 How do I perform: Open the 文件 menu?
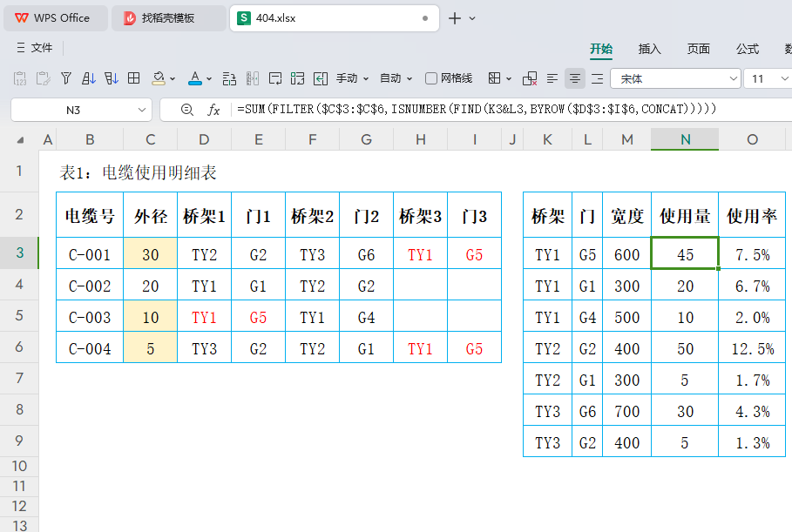coord(42,47)
